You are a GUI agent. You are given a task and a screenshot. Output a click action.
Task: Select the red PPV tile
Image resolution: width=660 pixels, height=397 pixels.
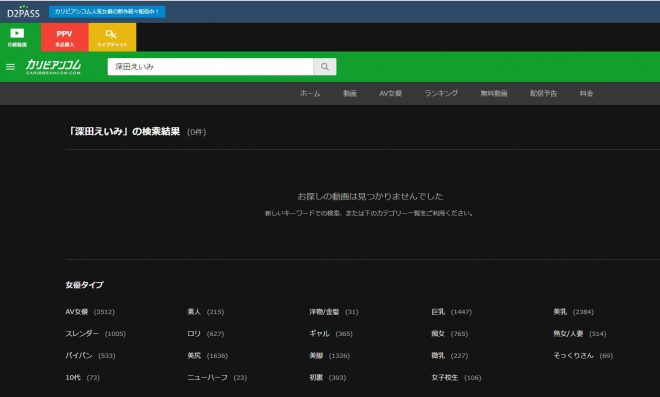coord(64,37)
